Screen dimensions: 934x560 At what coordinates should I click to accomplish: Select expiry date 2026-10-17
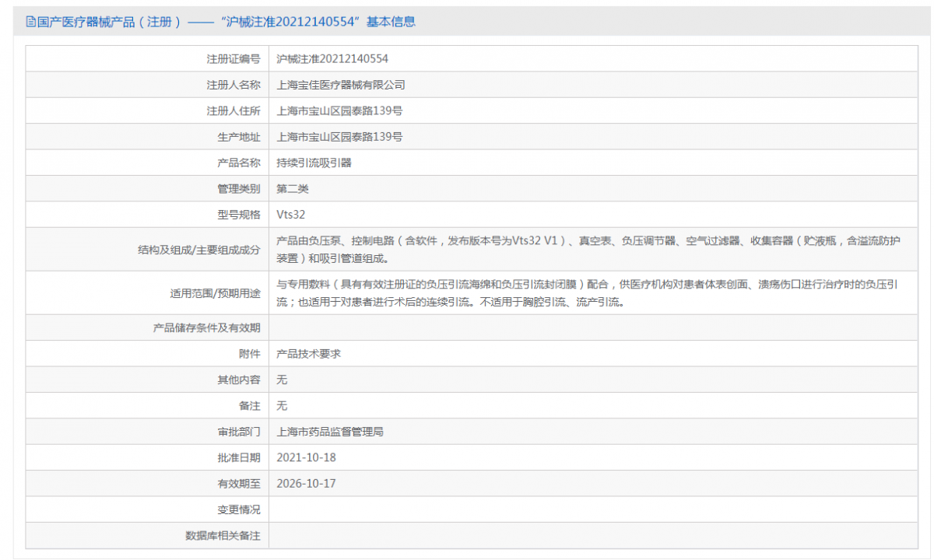point(307,483)
